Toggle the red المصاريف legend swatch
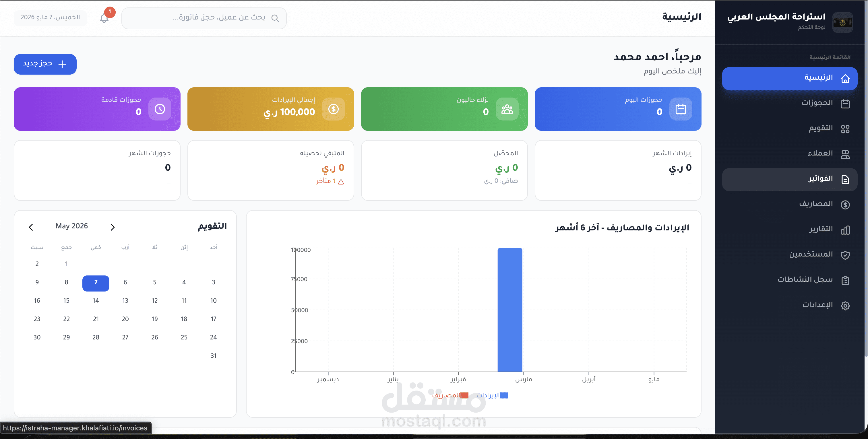This screenshot has width=868, height=439. [x=464, y=396]
